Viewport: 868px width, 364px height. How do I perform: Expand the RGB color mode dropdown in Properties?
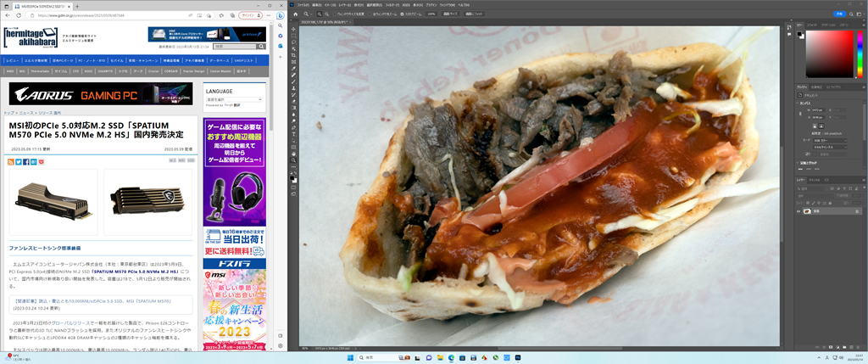coord(830,141)
